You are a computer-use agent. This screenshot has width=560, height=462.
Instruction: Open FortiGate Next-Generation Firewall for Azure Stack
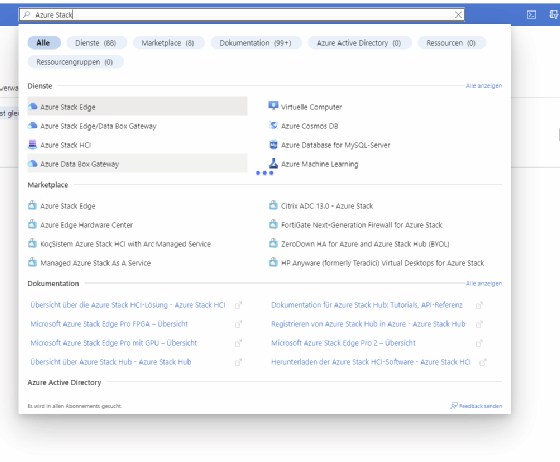pyautogui.click(x=361, y=225)
